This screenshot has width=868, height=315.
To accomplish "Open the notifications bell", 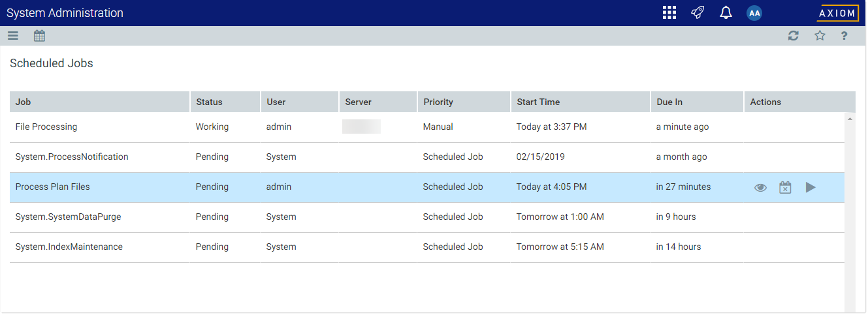I will [x=726, y=12].
